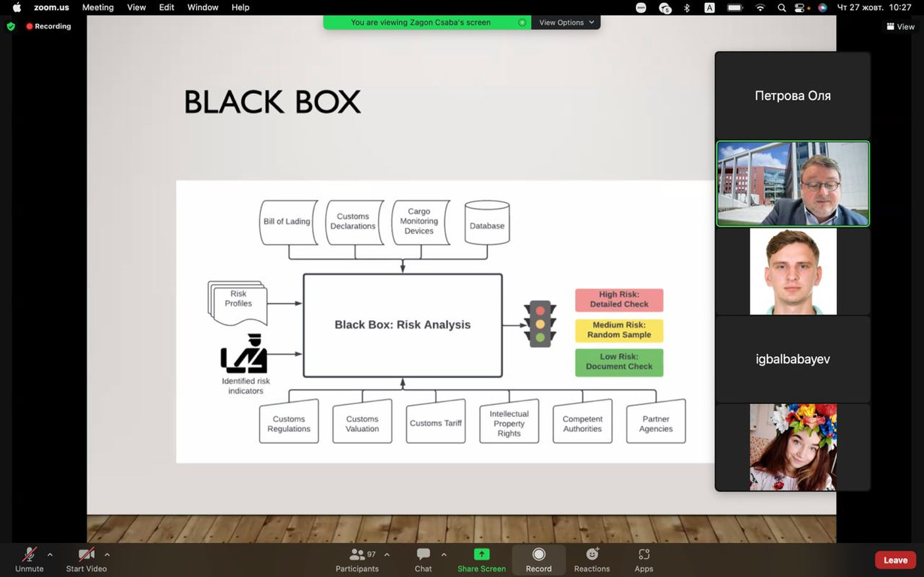Image resolution: width=924 pixels, height=577 pixels.
Task: Click the 'Black Box: Risk Analysis' box
Action: [x=402, y=325]
